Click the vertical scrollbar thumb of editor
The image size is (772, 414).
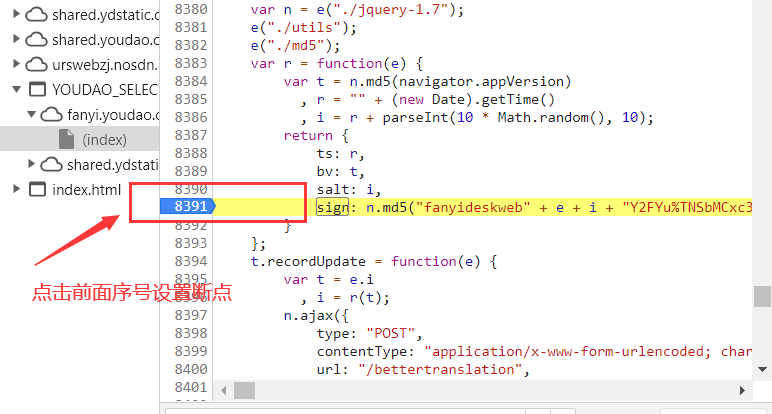point(762,297)
